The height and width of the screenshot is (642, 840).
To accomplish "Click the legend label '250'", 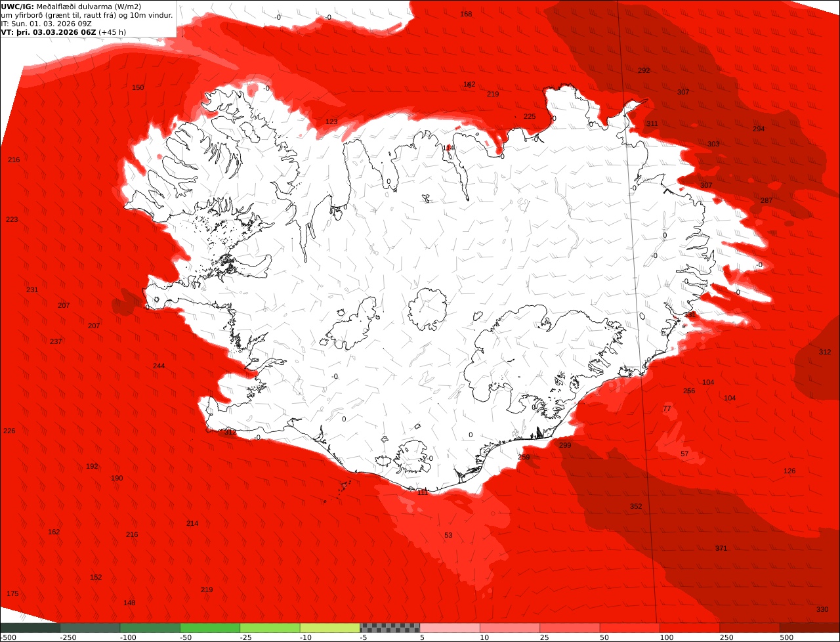I will tap(726, 637).
